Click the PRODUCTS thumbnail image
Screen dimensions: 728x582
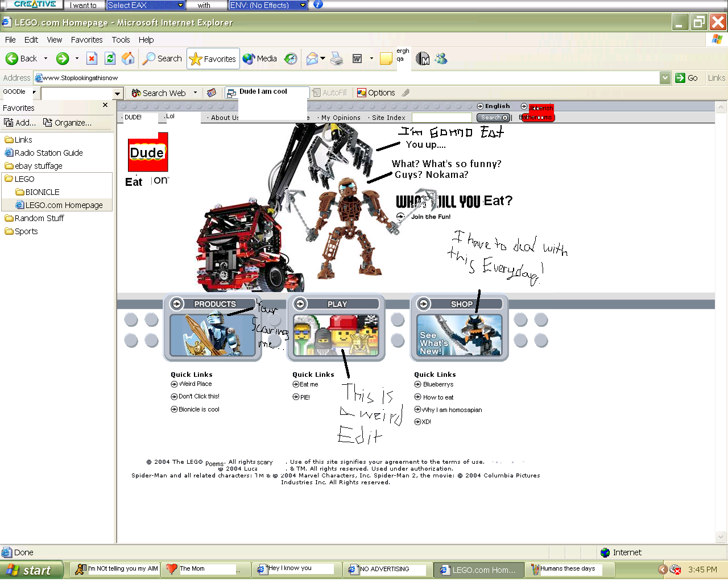(213, 335)
